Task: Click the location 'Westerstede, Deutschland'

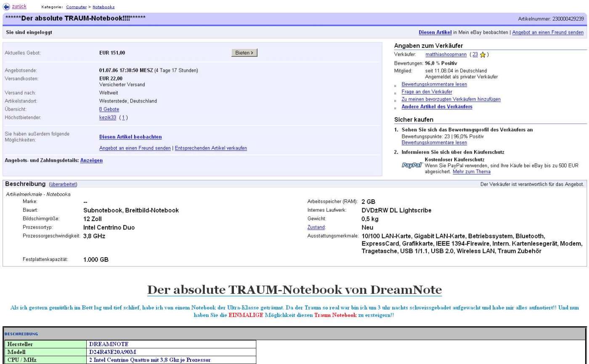Action: click(x=128, y=101)
